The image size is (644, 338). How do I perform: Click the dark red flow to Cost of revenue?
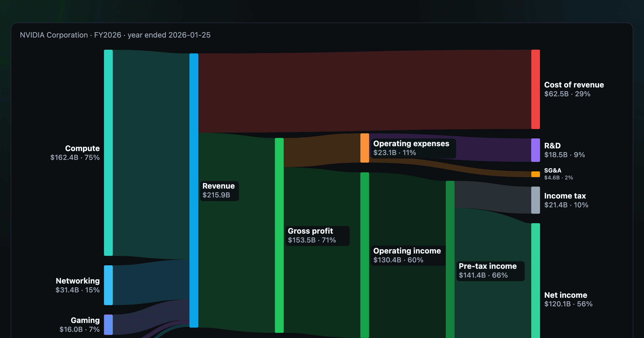click(x=365, y=91)
